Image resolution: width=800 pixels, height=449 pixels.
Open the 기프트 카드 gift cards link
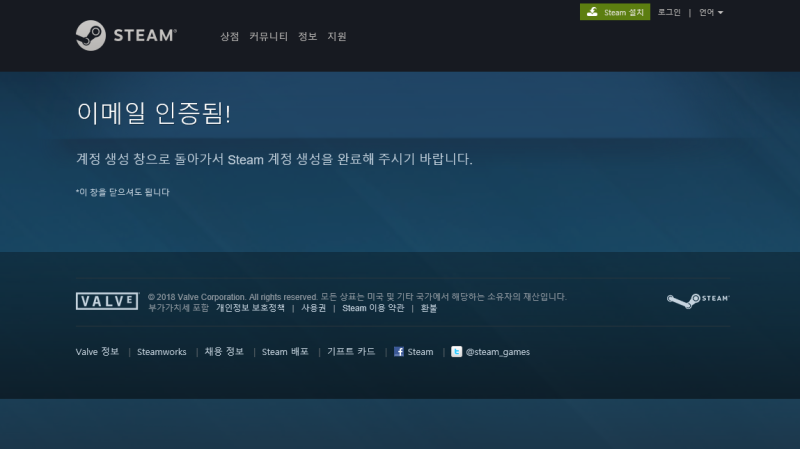coord(351,352)
